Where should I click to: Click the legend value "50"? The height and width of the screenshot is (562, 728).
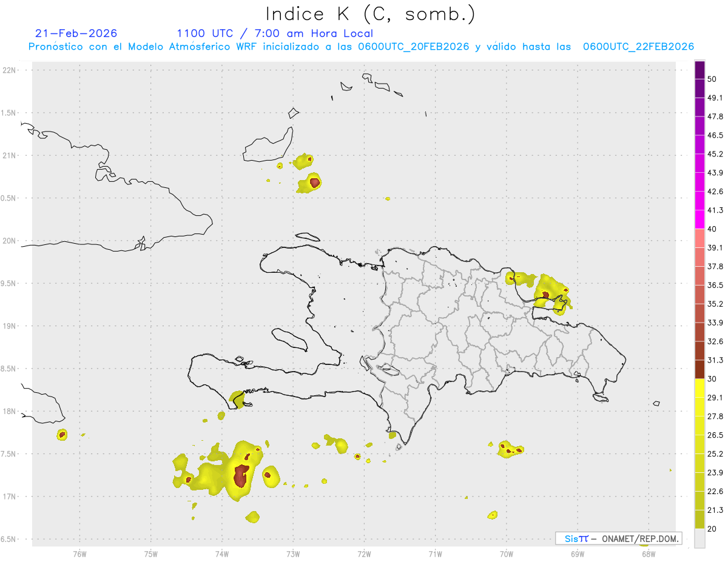712,79
